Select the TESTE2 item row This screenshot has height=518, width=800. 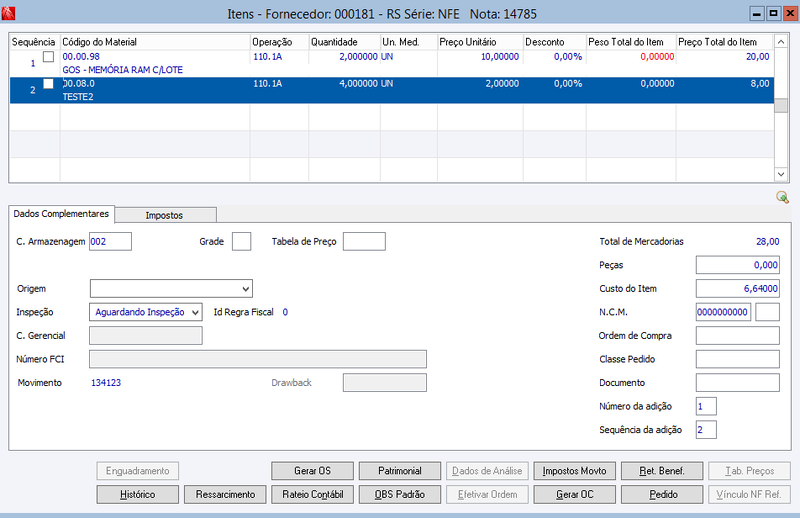(392, 90)
